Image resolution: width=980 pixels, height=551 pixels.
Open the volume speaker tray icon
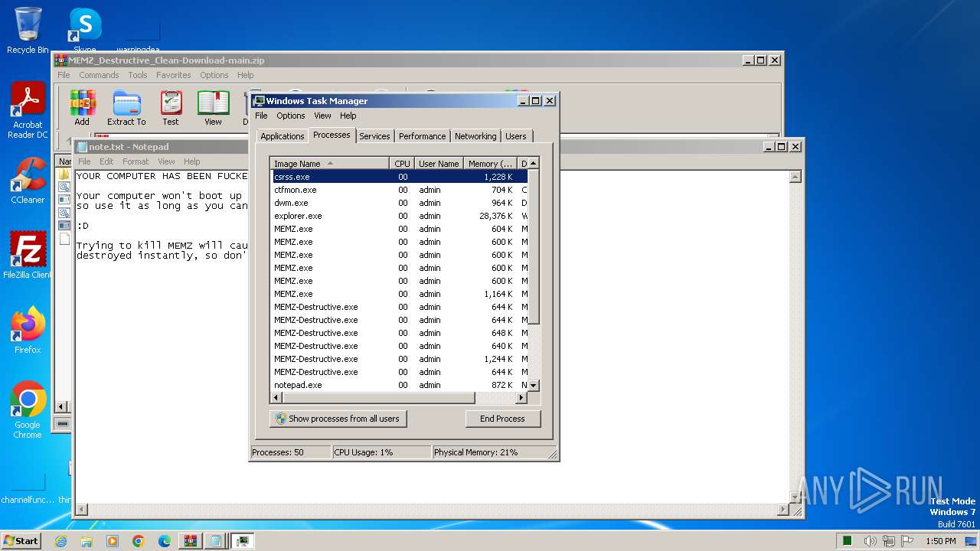tap(871, 541)
